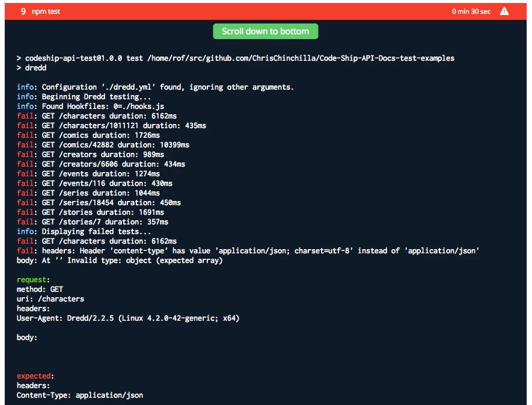Click the User-Agent Dredd/2.2.5 line
532x405 pixels.
click(128, 318)
